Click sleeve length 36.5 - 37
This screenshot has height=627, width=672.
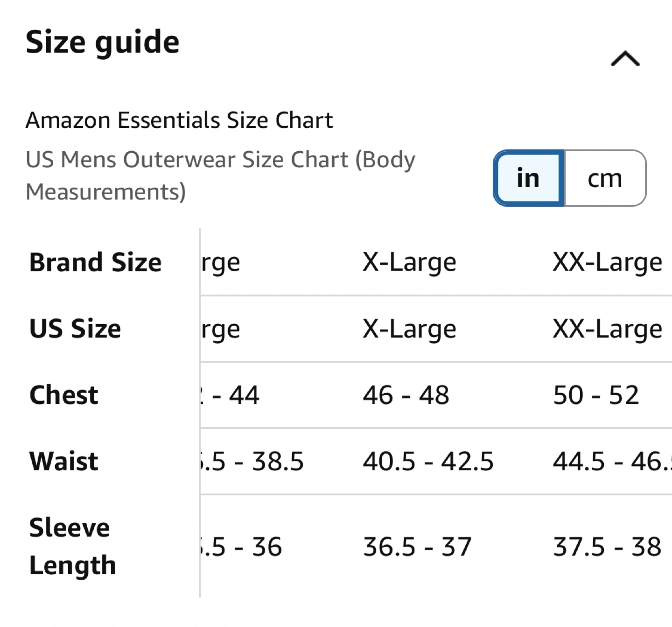pyautogui.click(x=417, y=546)
